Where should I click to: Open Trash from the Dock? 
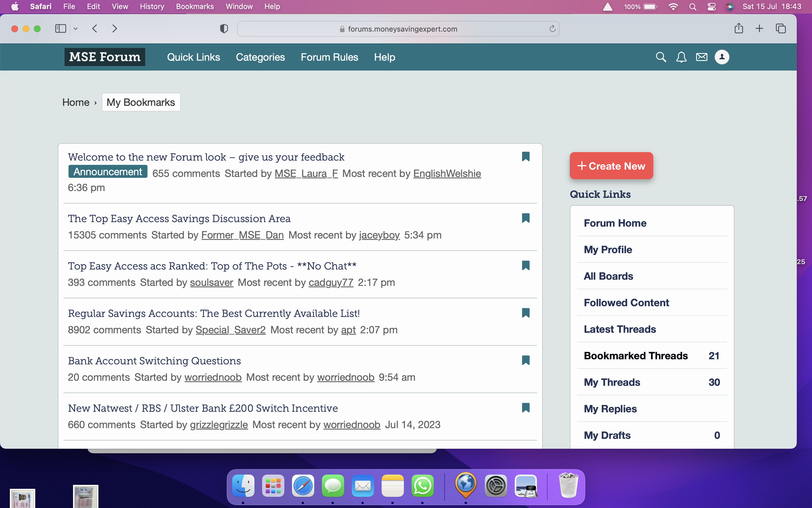[x=568, y=485]
